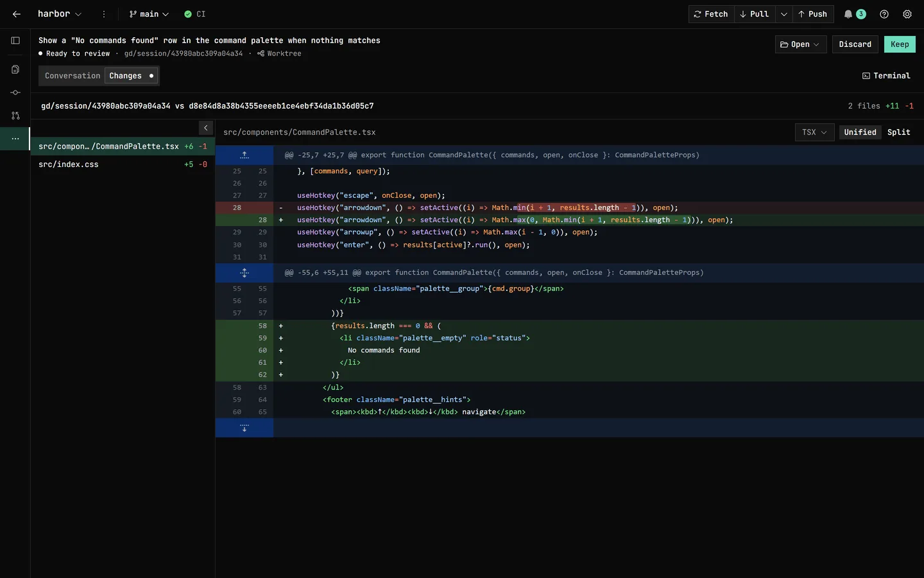Pull latest changes

coord(755,14)
